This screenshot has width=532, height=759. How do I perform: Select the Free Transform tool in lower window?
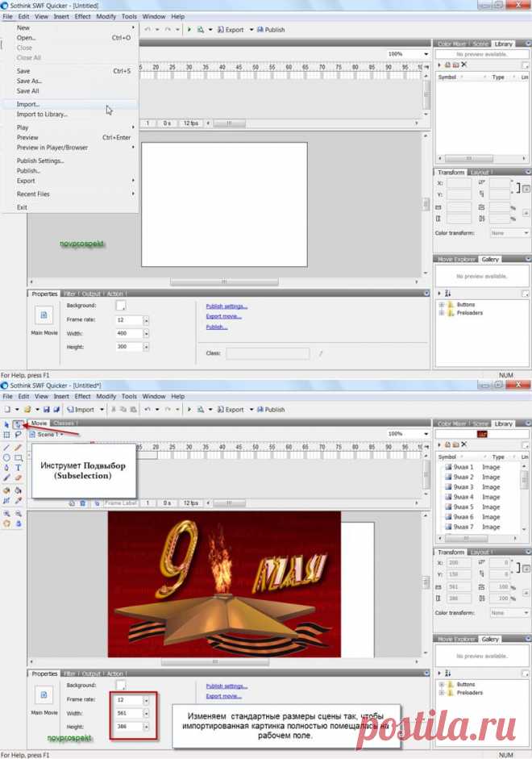click(6, 435)
